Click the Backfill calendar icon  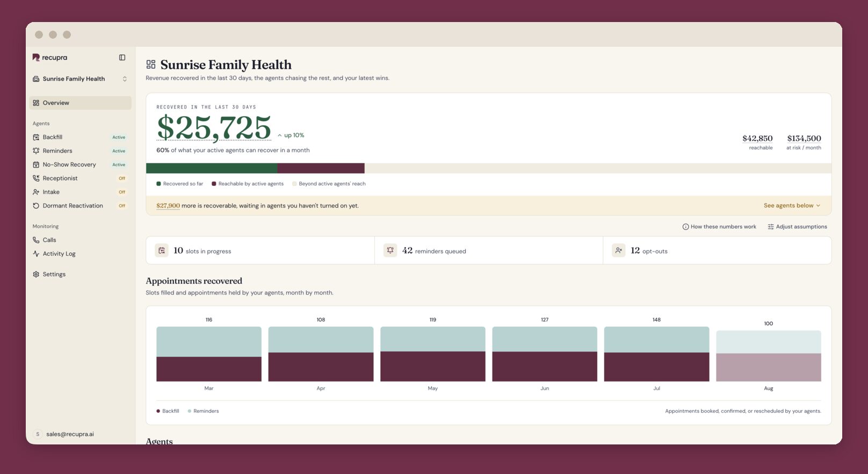click(x=36, y=137)
